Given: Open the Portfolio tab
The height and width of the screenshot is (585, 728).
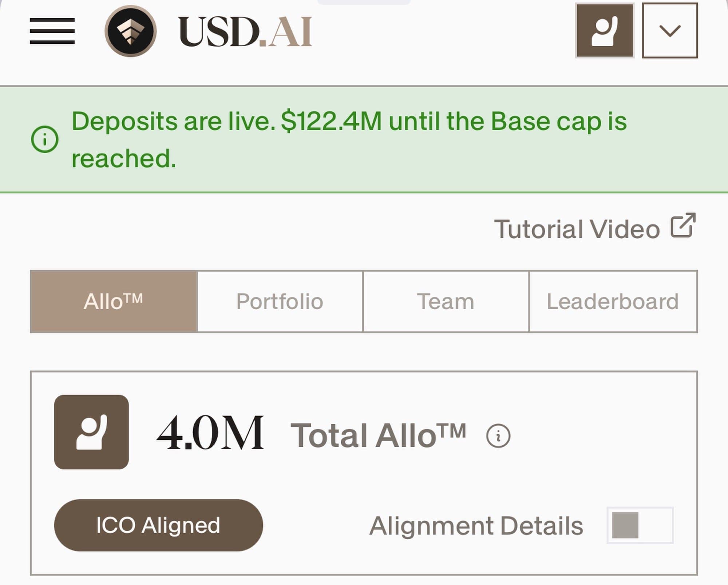Looking at the screenshot, I should (x=280, y=302).
